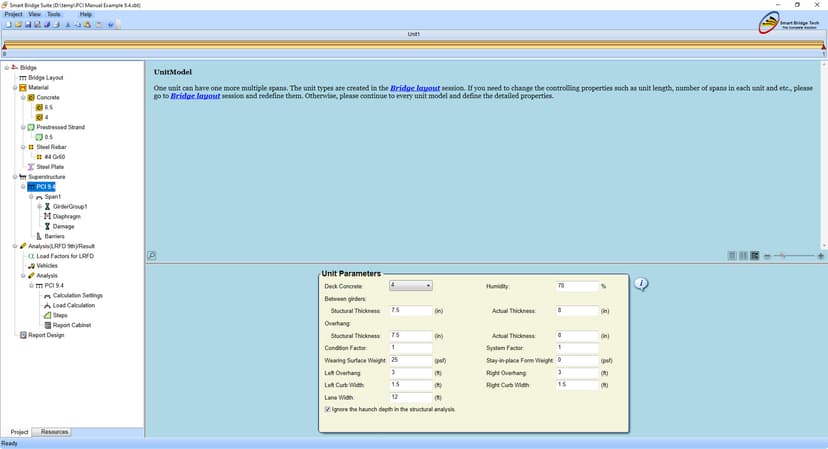Viewport: 828px width, 449px height.
Task: Click the Steel Plate icon in the tree
Action: (31, 167)
